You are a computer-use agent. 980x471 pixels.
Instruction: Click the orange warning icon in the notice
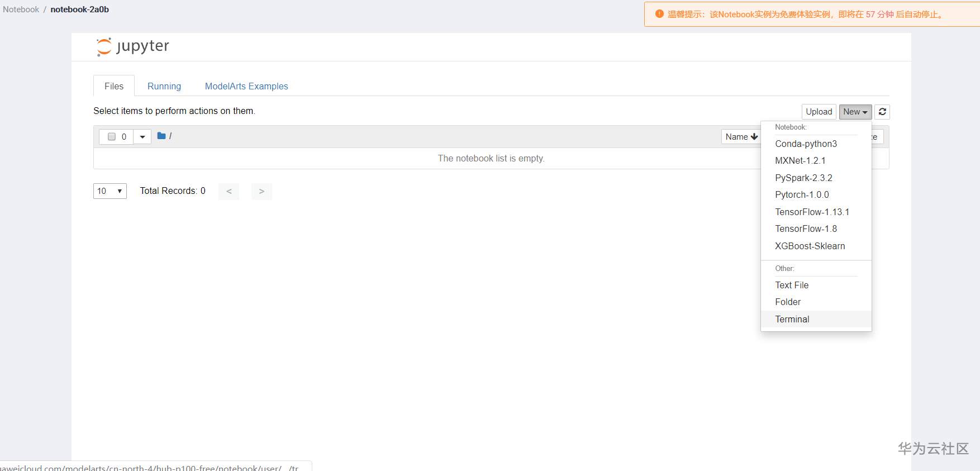659,14
